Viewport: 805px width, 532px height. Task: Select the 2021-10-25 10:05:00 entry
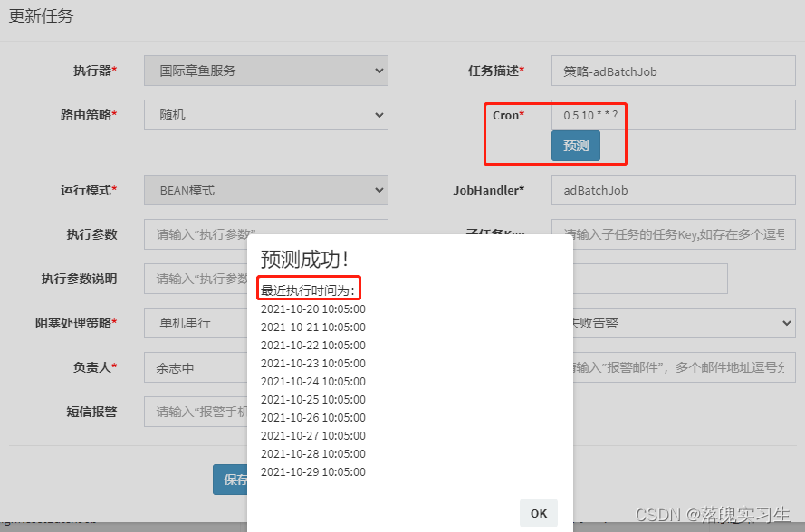313,400
